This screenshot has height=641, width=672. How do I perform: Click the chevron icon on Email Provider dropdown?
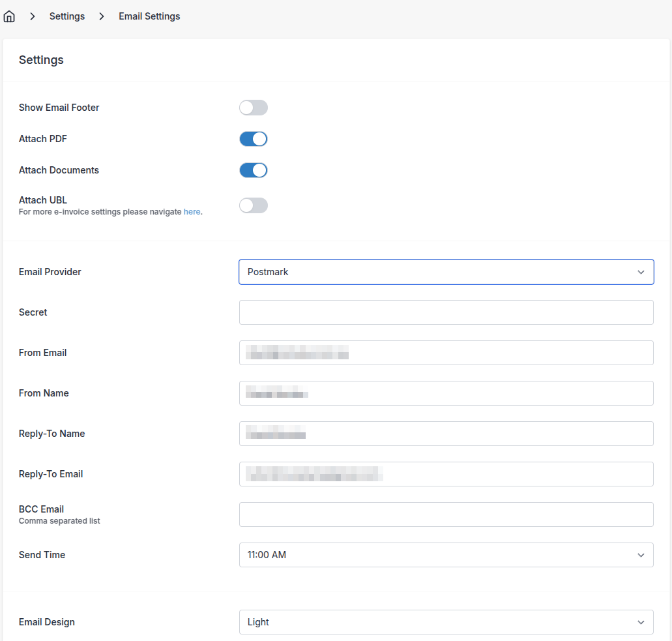641,272
